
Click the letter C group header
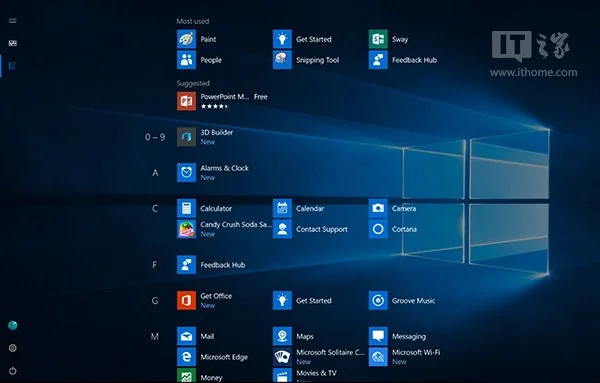point(155,209)
